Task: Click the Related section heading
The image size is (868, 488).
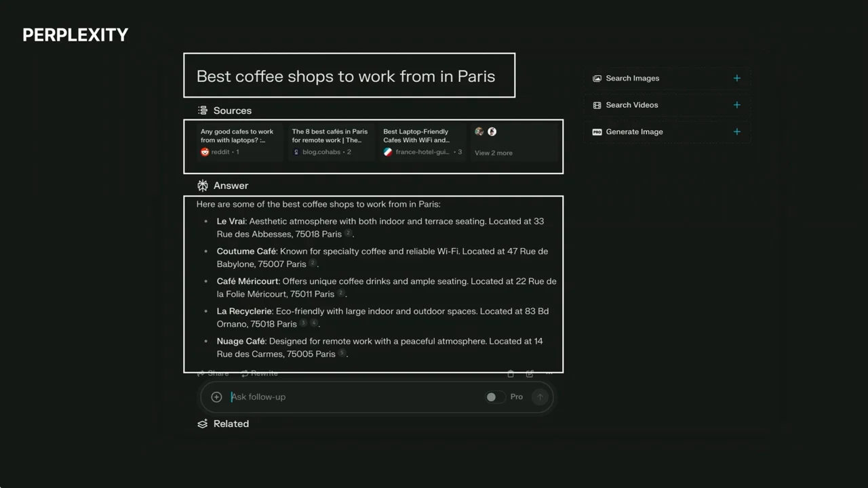Action: (x=231, y=424)
